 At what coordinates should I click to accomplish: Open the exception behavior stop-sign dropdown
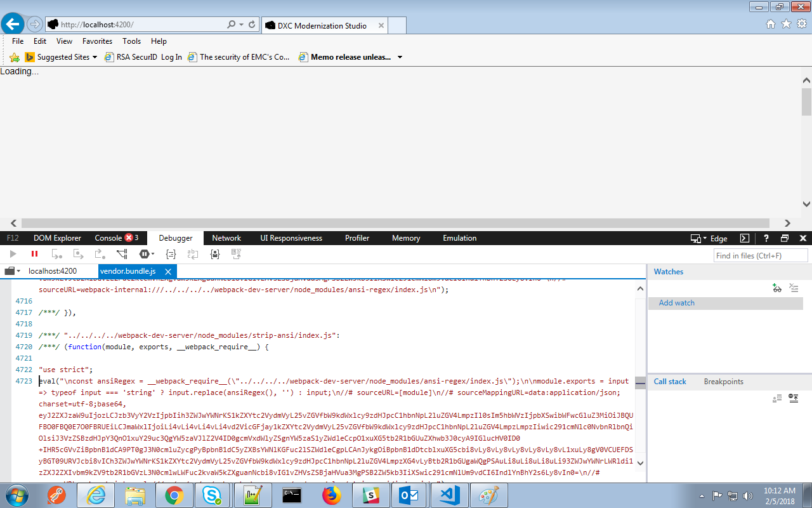pyautogui.click(x=147, y=254)
